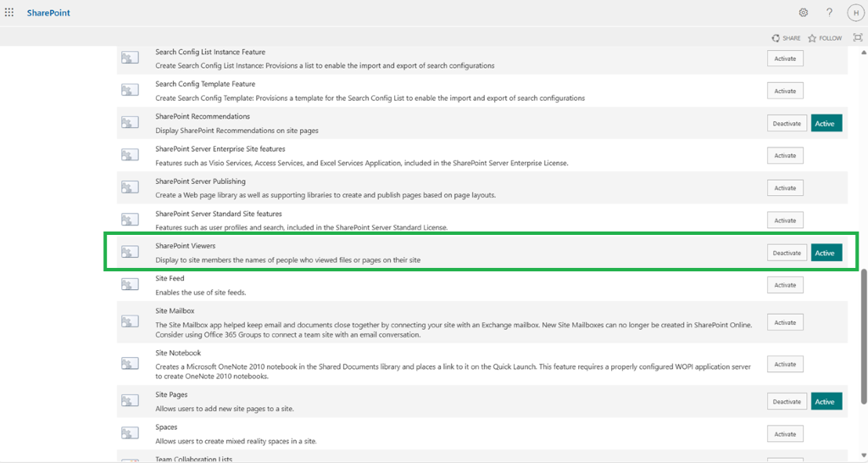Click the scrollbar down arrow
The width and height of the screenshot is (868, 463).
864,456
